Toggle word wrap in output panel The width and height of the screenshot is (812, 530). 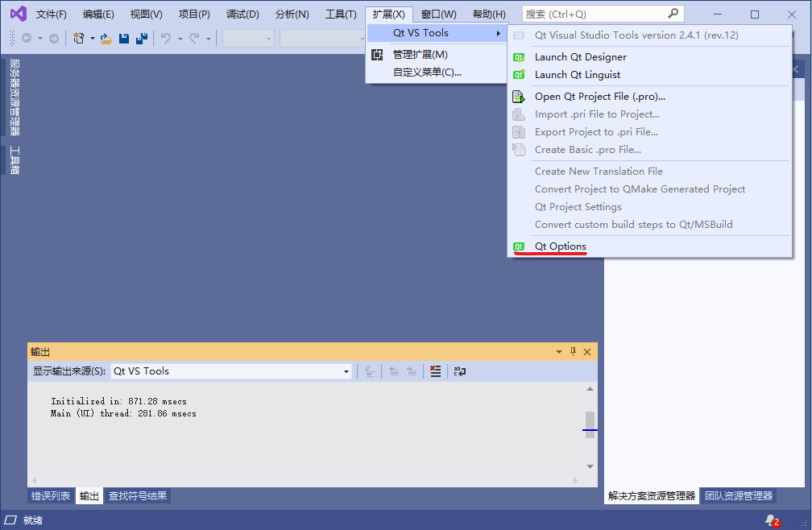(x=460, y=371)
